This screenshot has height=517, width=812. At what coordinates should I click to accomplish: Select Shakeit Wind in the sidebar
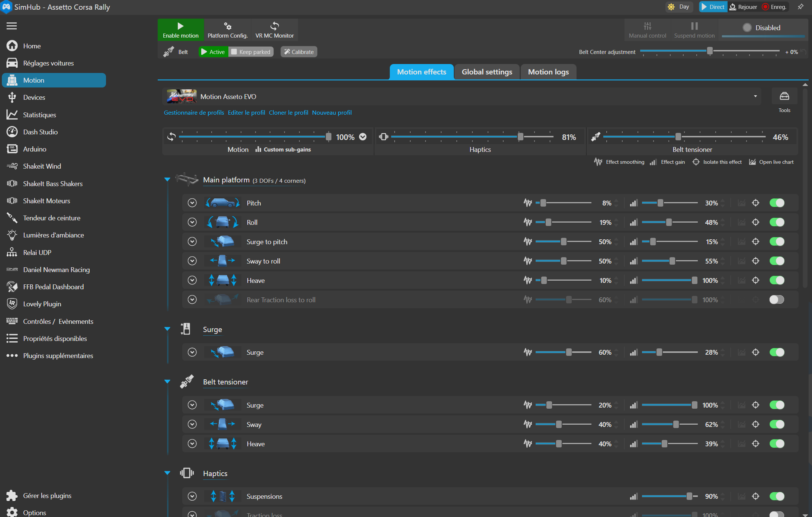(x=42, y=166)
